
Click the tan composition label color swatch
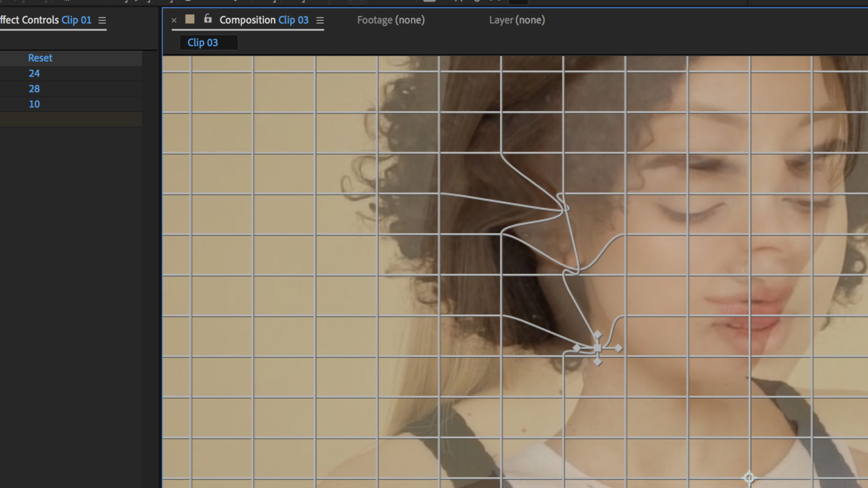coord(190,19)
